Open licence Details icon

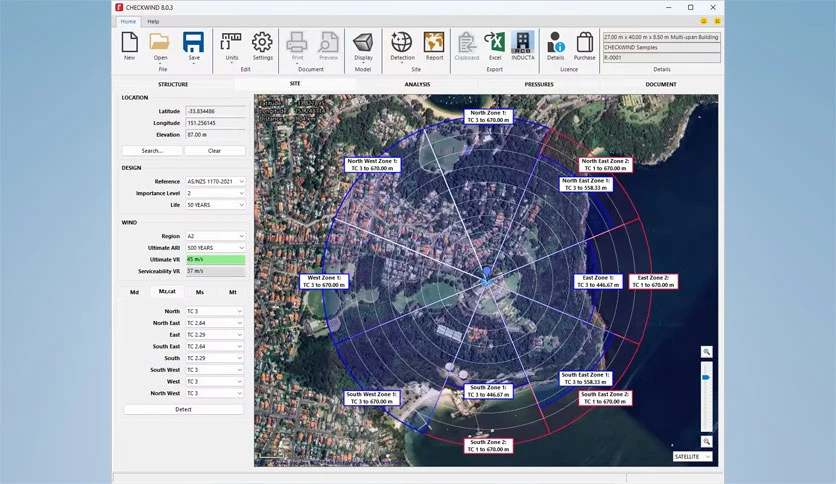(555, 46)
